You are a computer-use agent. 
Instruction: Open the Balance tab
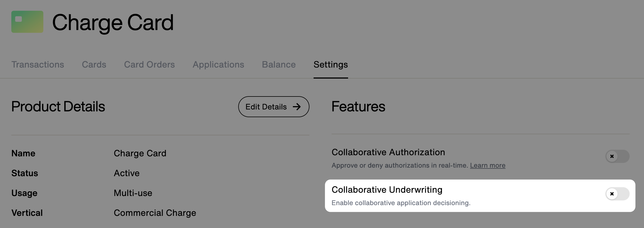279,65
